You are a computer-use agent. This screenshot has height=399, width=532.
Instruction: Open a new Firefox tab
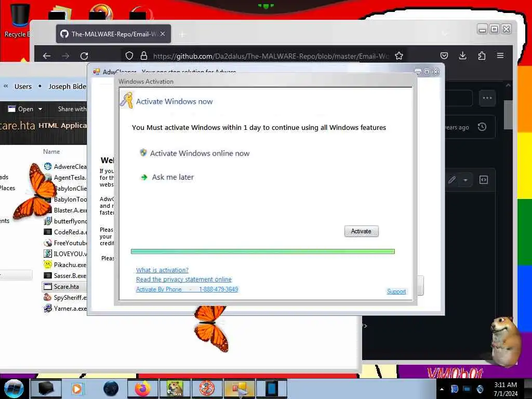coord(182,34)
